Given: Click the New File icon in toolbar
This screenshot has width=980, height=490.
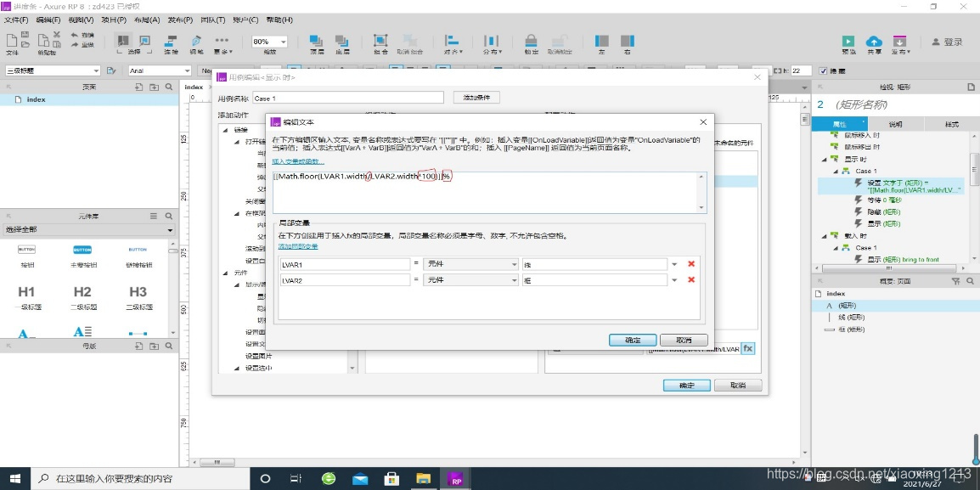Looking at the screenshot, I should coord(12,39).
